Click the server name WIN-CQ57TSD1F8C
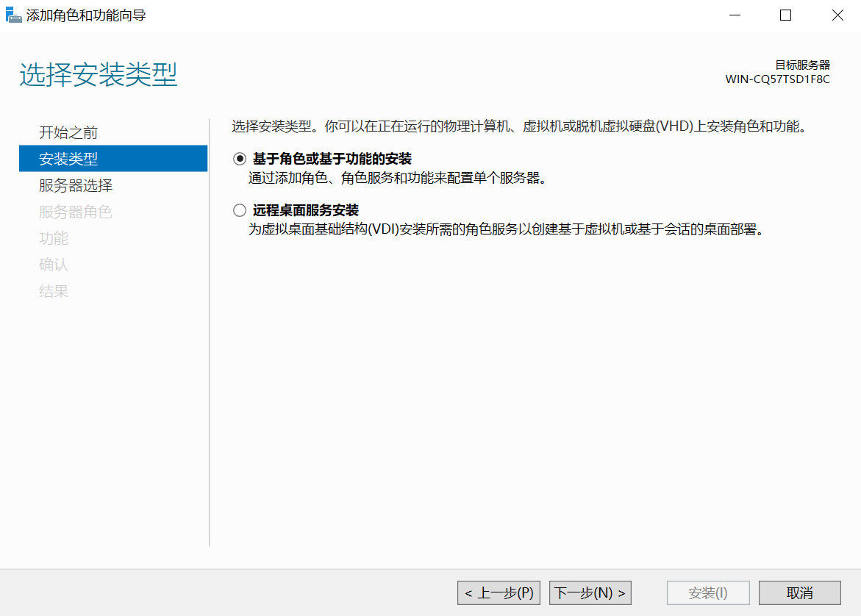Image resolution: width=861 pixels, height=616 pixels. (777, 79)
